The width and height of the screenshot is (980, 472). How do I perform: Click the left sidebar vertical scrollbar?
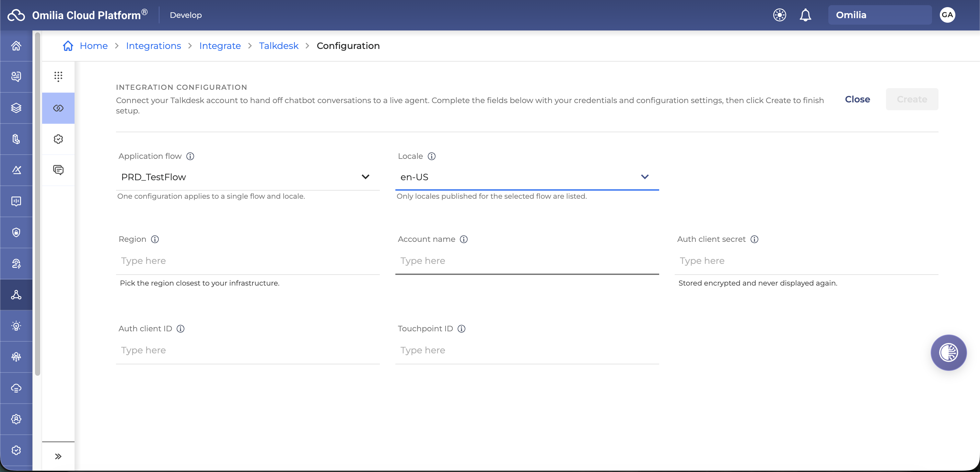tap(37, 204)
